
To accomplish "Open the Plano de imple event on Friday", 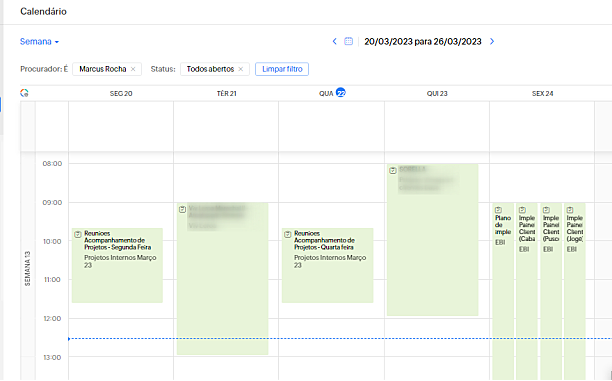I will 503,291.
